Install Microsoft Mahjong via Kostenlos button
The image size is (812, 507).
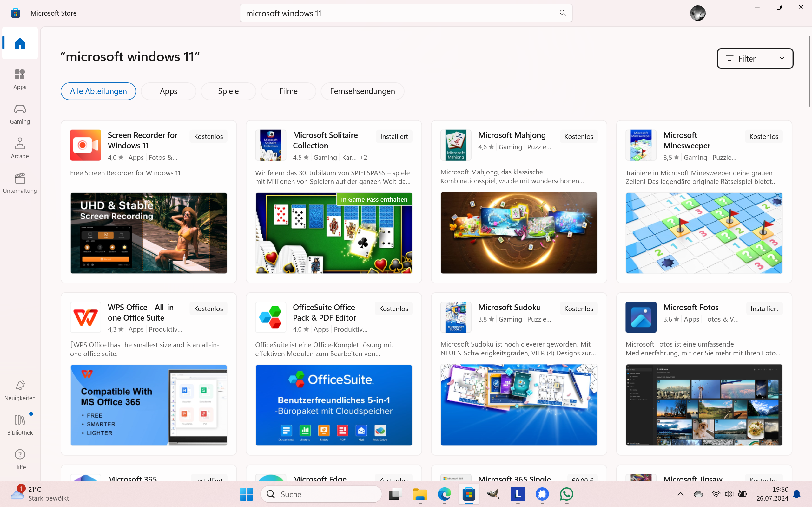[578, 136]
